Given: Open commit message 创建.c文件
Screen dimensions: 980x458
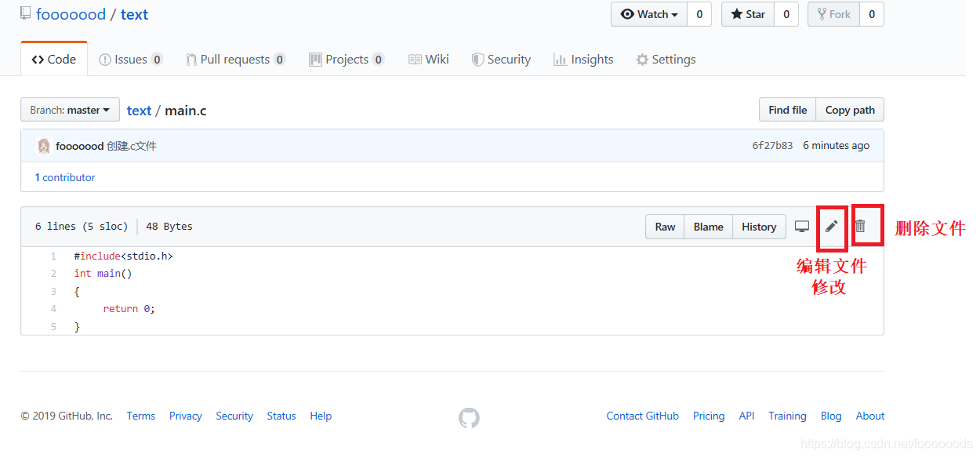Looking at the screenshot, I should pos(132,146).
